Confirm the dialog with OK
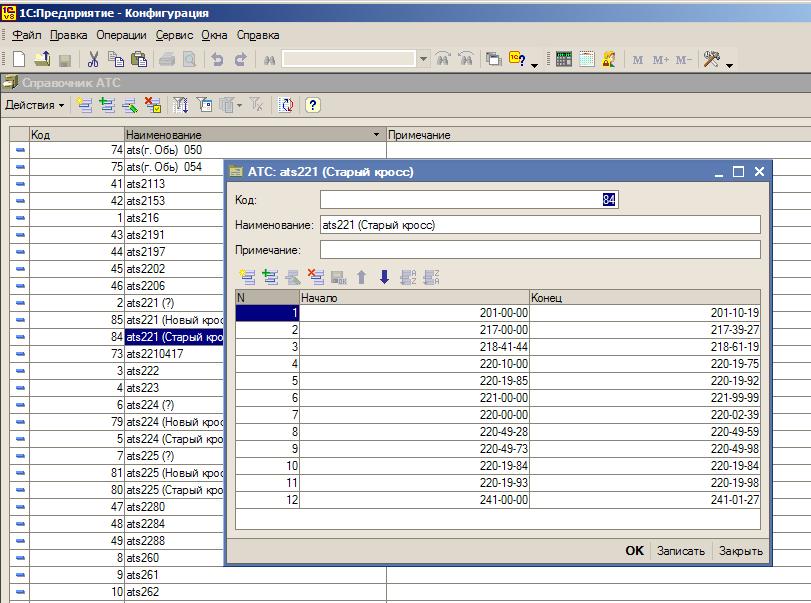The image size is (811, 603). pos(635,551)
